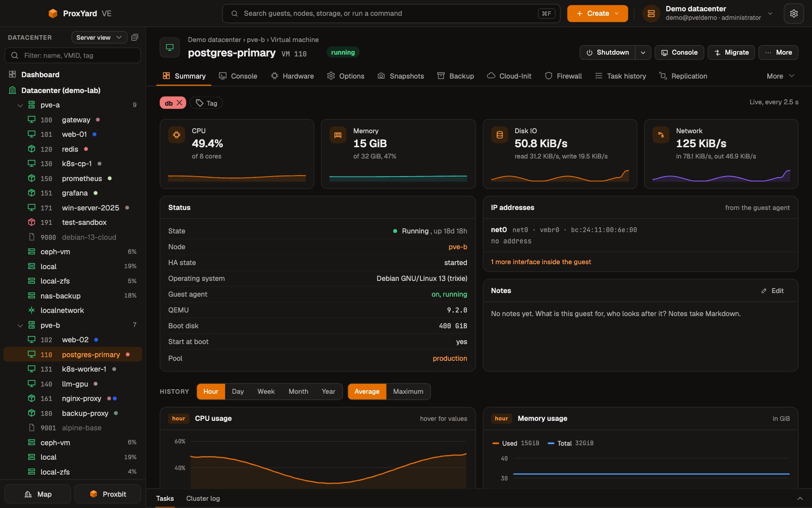The width and height of the screenshot is (812, 508).
Task: Go to the Firewall tab
Action: 563,76
